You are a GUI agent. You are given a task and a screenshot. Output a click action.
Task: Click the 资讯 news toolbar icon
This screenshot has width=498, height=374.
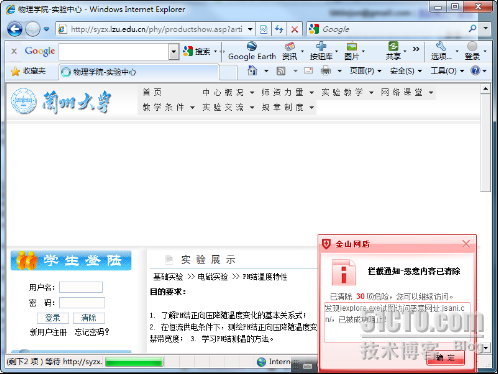pos(290,51)
